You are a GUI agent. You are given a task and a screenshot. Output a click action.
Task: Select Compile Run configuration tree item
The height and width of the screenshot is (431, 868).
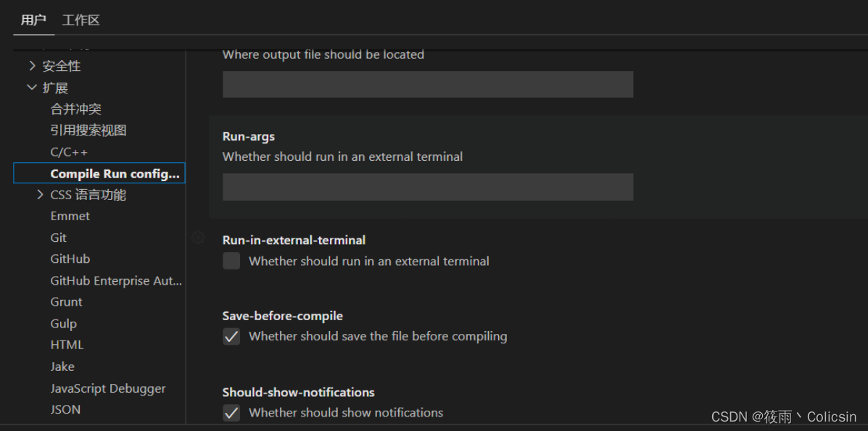point(115,174)
